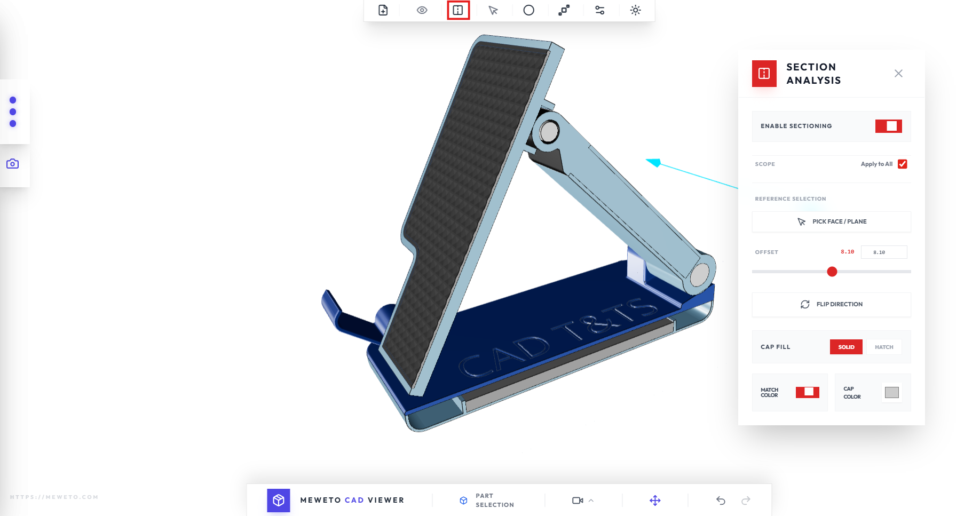Click the red offset slider handle
This screenshot has height=516, width=980.
(832, 272)
